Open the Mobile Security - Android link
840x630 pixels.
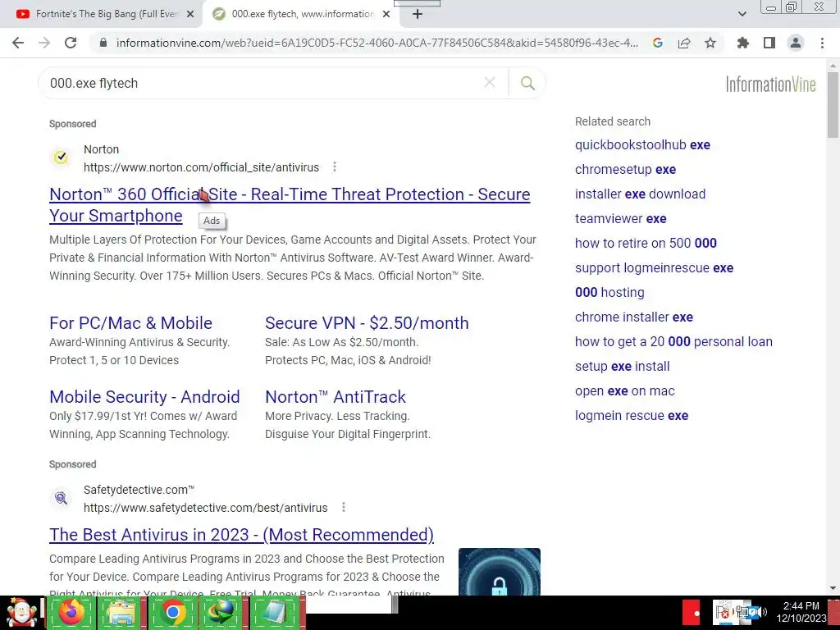tap(144, 397)
